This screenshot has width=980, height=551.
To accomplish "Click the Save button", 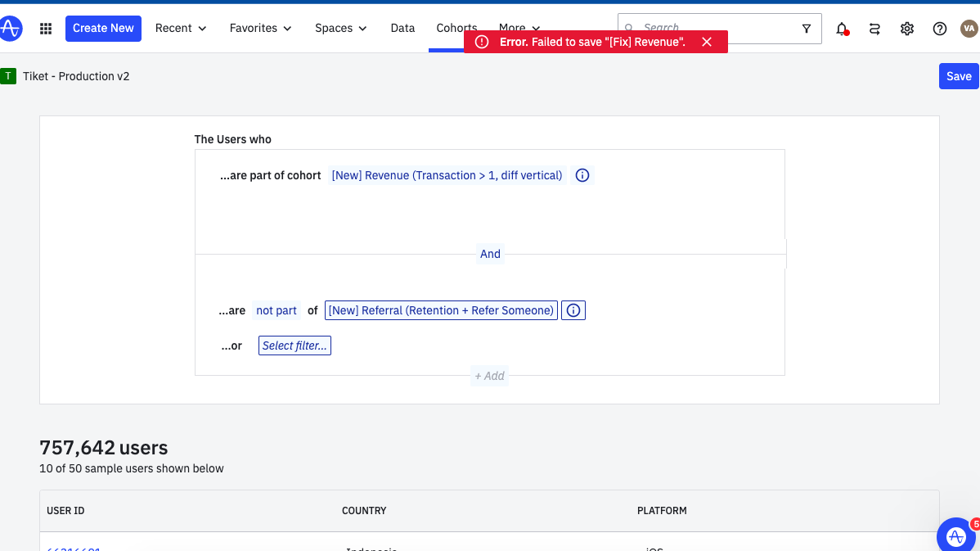I will (x=959, y=76).
